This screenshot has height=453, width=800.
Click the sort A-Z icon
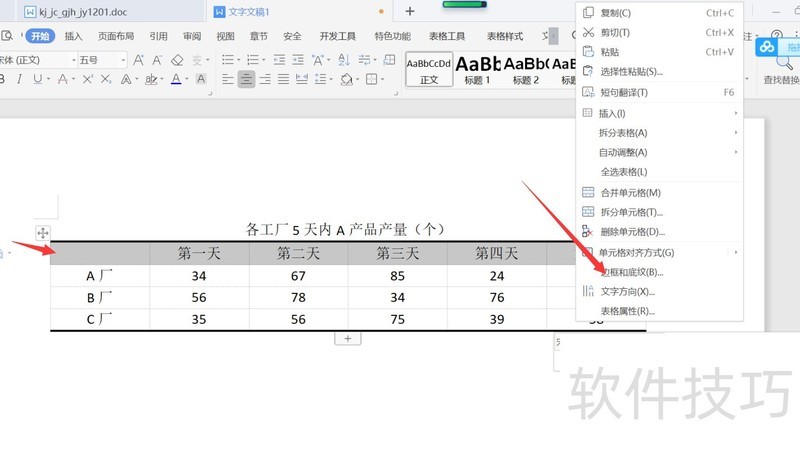coord(344,60)
